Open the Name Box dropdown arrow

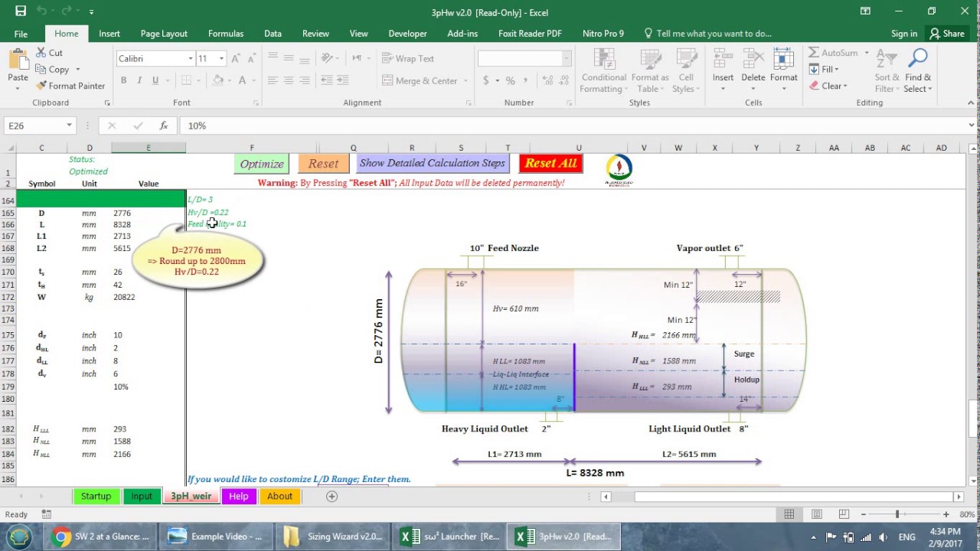(x=69, y=126)
